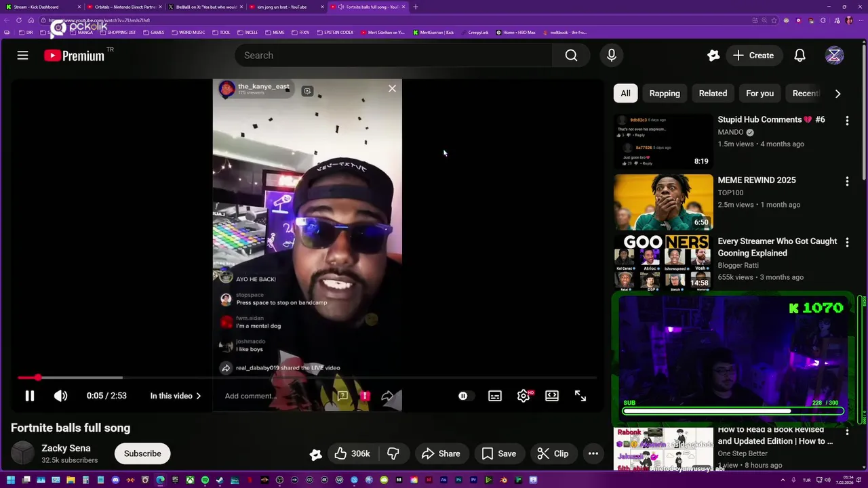Click the sparkle icon beside like button
This screenshot has height=488, width=868.
click(315, 454)
